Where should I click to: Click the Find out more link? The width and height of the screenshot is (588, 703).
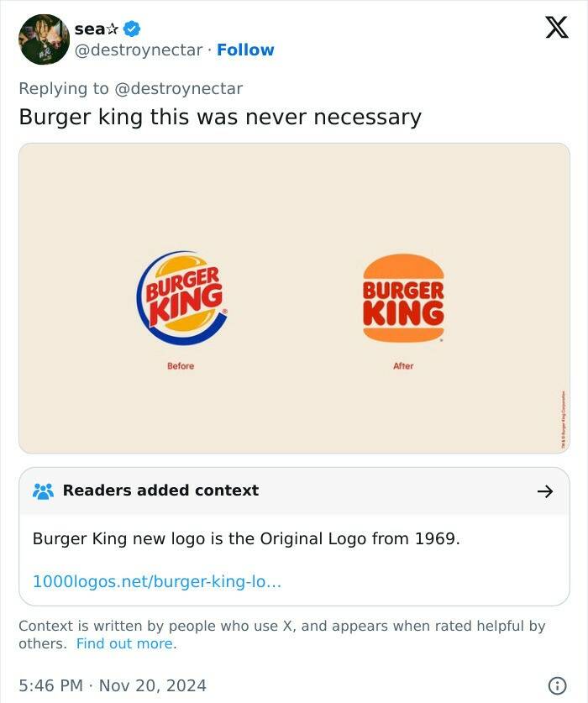tap(125, 644)
